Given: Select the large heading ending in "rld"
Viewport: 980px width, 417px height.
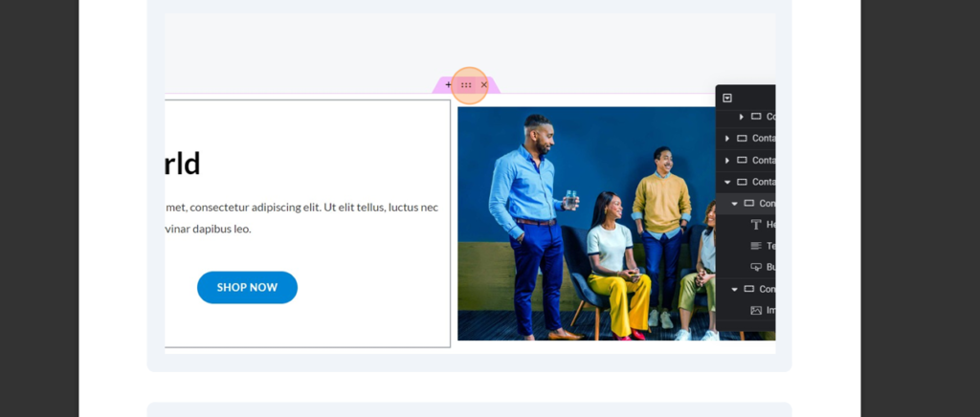Looking at the screenshot, I should pyautogui.click(x=182, y=164).
